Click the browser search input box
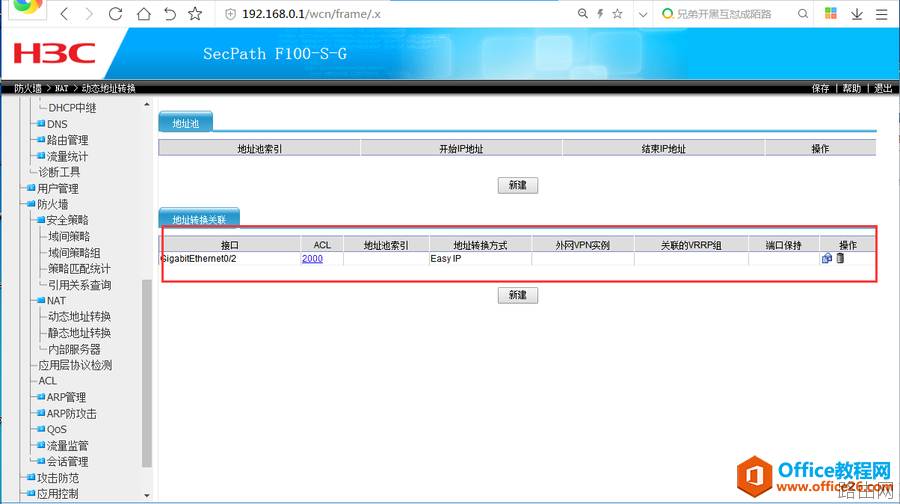This screenshot has height=504, width=900. click(x=724, y=14)
